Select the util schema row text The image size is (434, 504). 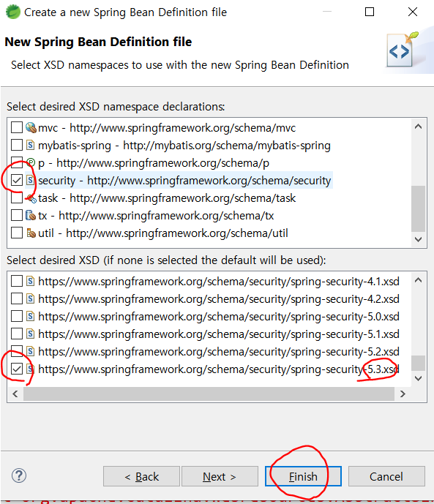tap(163, 233)
